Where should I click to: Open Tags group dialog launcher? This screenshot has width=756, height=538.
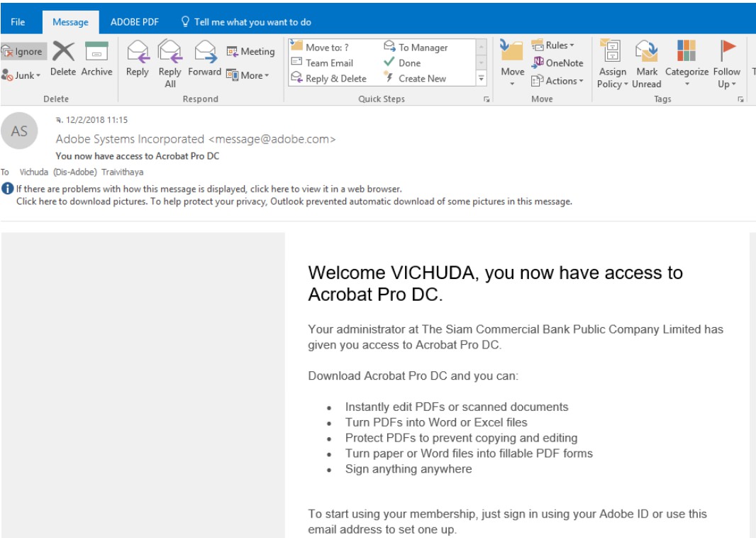click(x=740, y=99)
